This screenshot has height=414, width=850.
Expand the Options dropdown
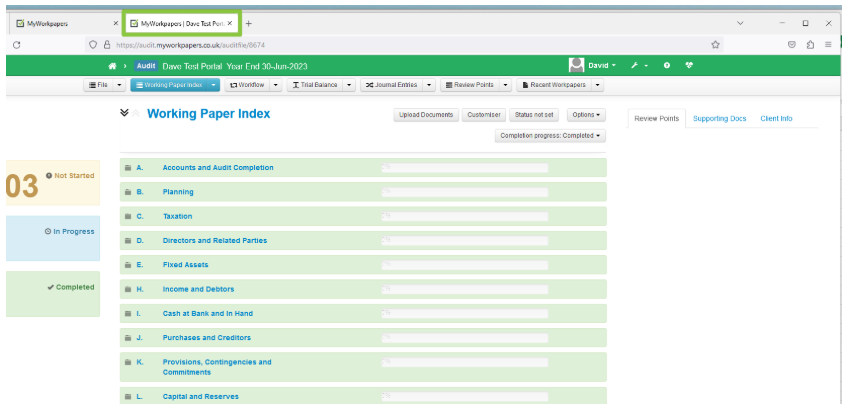click(x=586, y=115)
